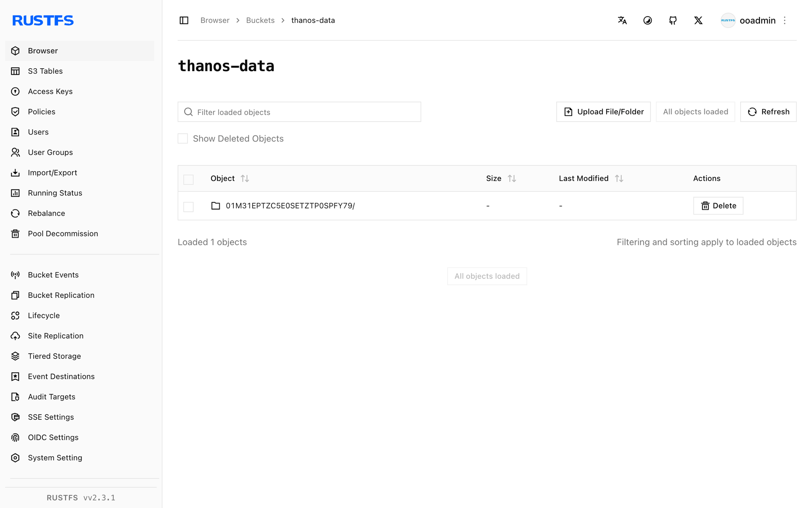Screen dimensions: 812x508
Task: Click the Policies shield icon
Action: pyautogui.click(x=15, y=112)
